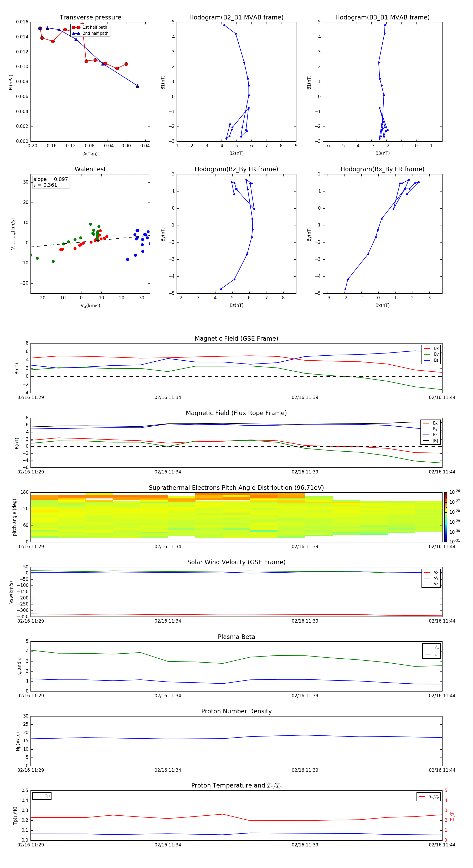Click 'A(T·m)' x-axis label

[90, 154]
